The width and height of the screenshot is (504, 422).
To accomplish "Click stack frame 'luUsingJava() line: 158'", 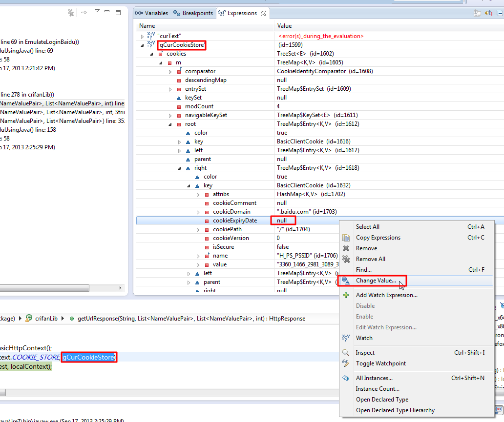I will (28, 130).
